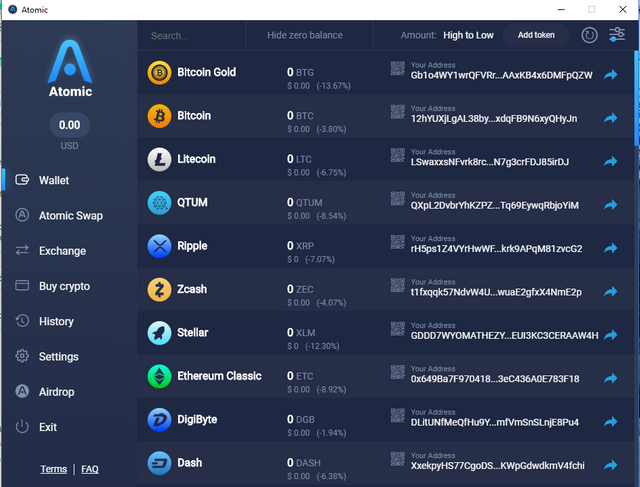Click the Litecoin address LSwaxxsNFvrk8rc...N7g3crFDJ85irDJ
The image size is (640, 487).
click(489, 162)
